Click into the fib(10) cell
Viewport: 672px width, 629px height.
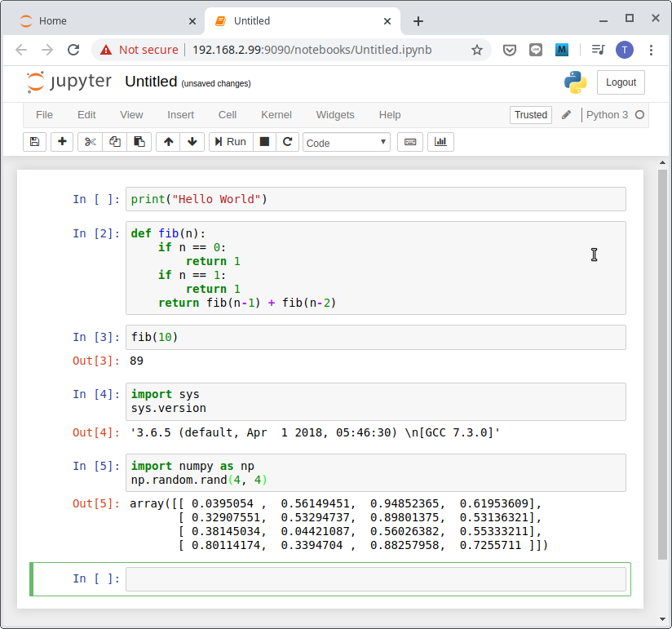tap(375, 337)
